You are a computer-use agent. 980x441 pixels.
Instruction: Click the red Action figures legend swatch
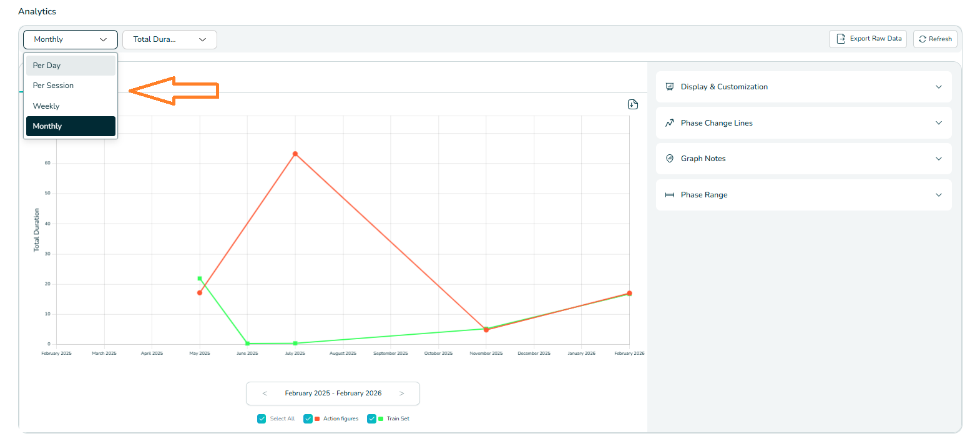pos(317,419)
